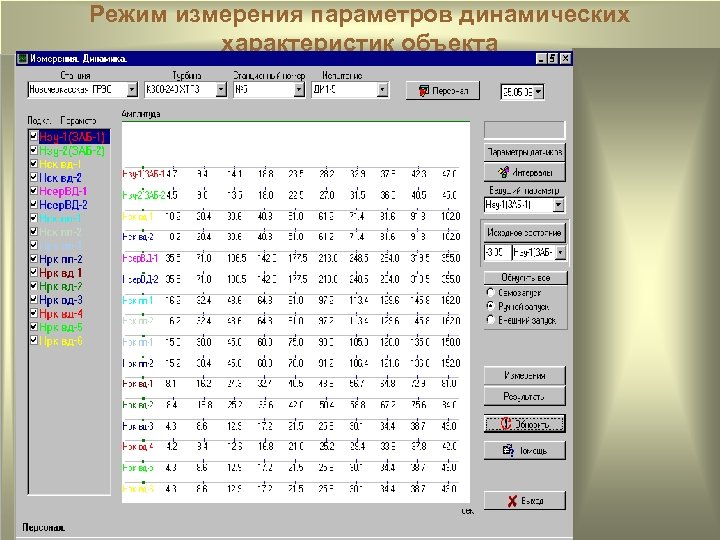Click the Персонал button
The image size is (720, 540).
(x=443, y=90)
